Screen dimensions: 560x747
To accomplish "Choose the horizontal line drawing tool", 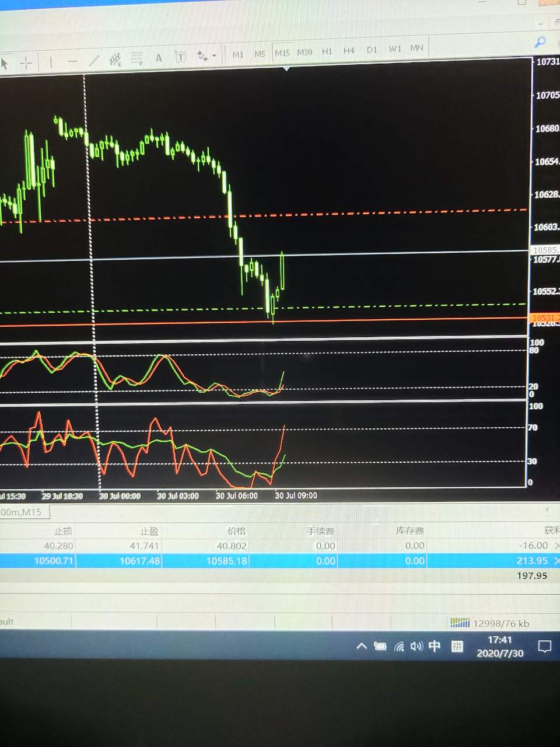I will click(x=72, y=61).
